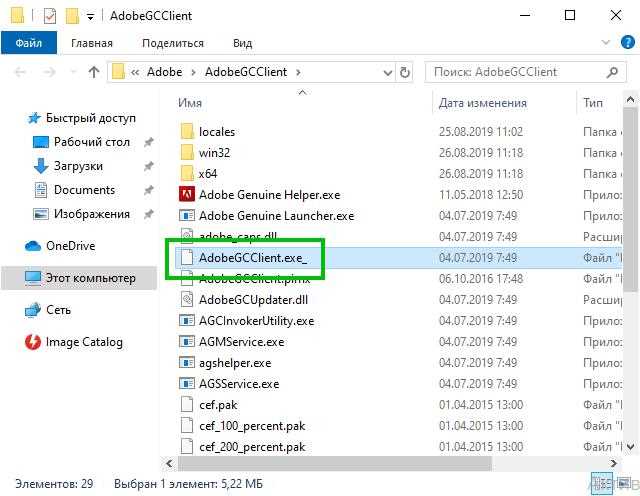
Task: Select the locales folder icon
Action: point(187,131)
